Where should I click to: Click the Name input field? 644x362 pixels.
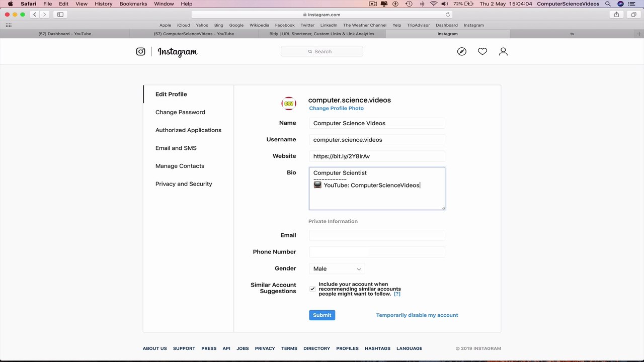tap(377, 123)
